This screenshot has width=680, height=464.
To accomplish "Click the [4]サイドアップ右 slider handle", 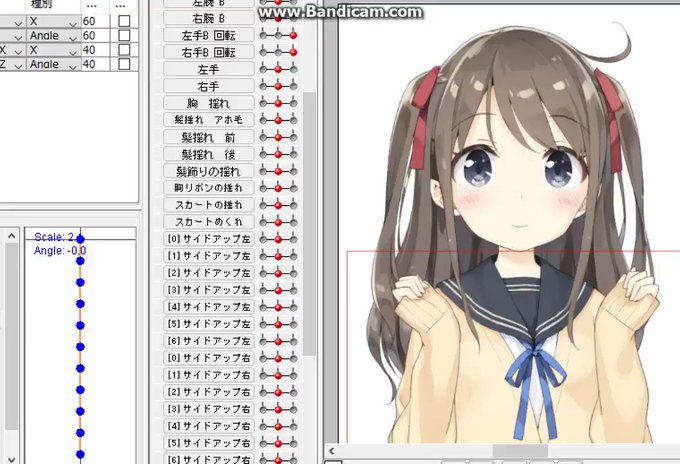I will click(x=278, y=426).
